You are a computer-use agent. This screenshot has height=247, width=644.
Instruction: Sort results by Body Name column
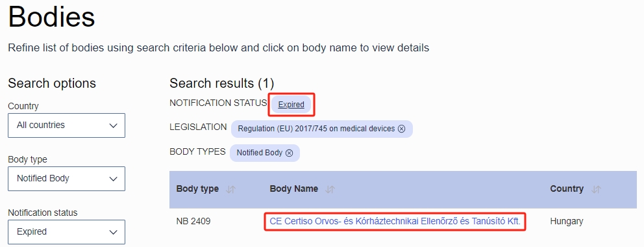(330, 189)
